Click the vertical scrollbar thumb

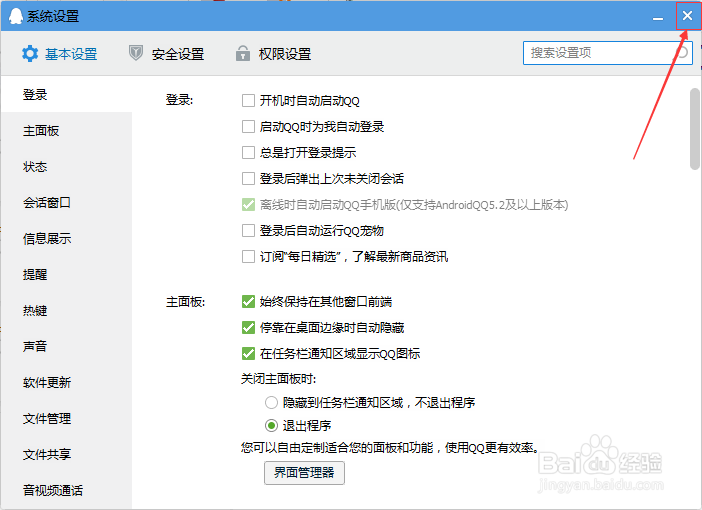point(695,129)
